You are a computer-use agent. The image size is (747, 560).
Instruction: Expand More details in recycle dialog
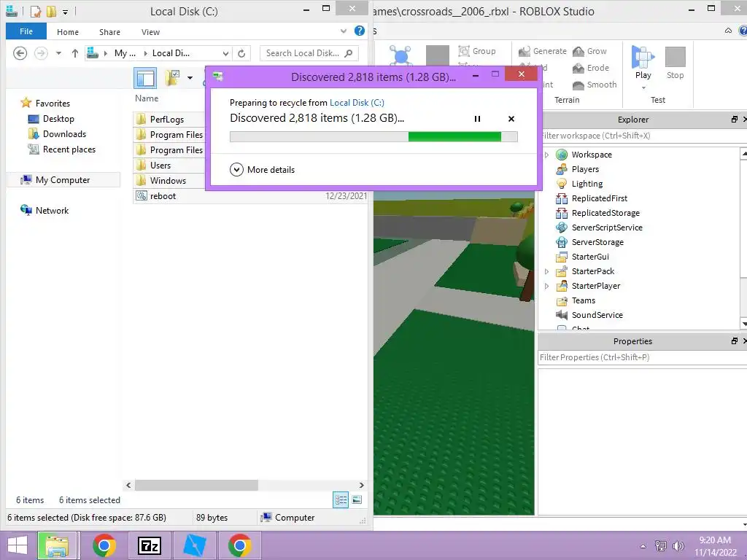click(262, 169)
